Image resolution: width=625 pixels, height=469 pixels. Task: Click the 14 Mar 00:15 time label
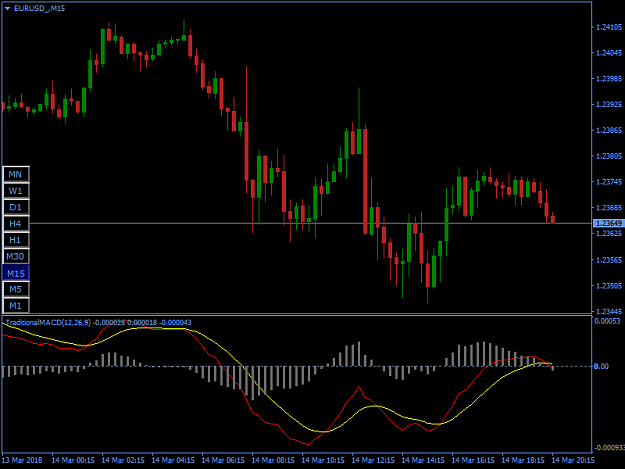(x=73, y=460)
